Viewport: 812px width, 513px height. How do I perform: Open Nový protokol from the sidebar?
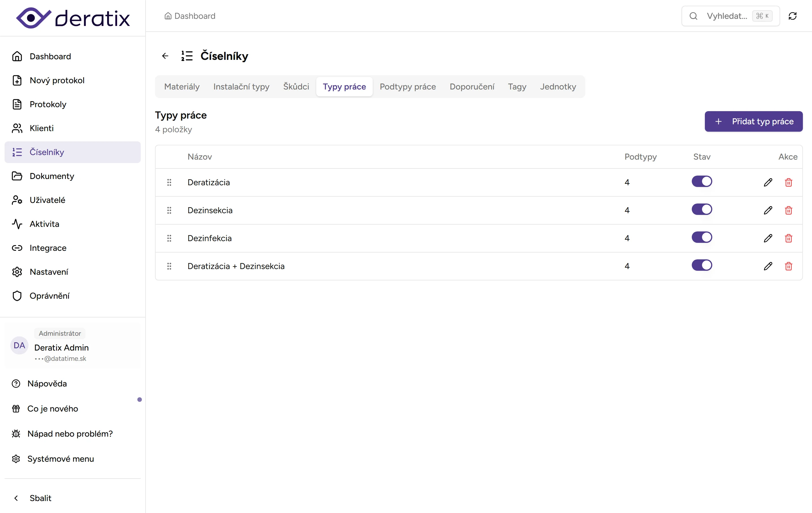click(57, 80)
